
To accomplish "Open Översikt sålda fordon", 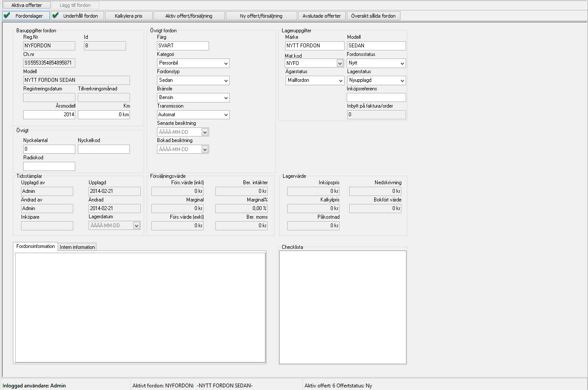I will tap(373, 16).
